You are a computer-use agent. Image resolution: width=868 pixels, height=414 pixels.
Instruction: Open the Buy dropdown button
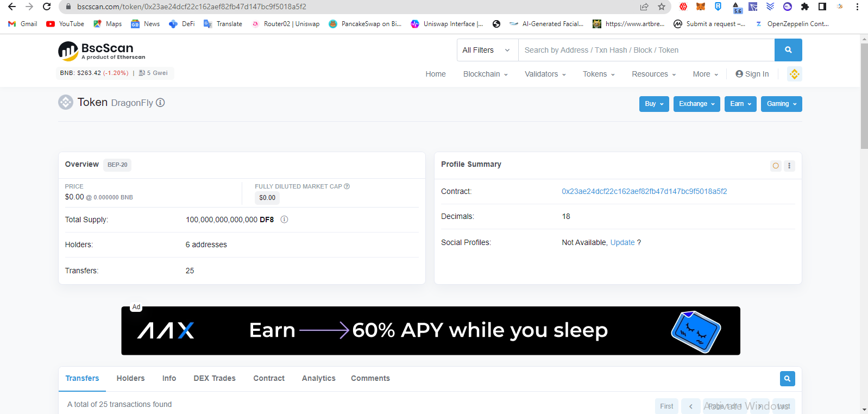(653, 104)
